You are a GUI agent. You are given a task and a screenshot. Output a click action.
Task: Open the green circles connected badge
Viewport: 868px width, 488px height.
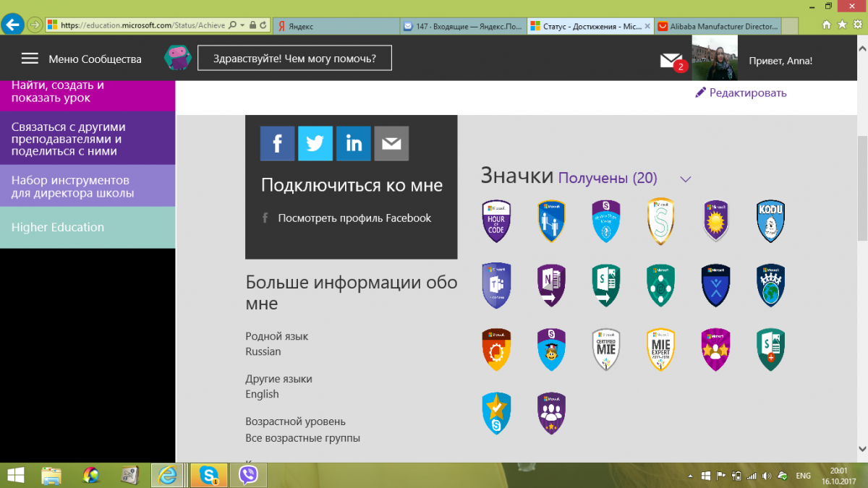click(661, 286)
